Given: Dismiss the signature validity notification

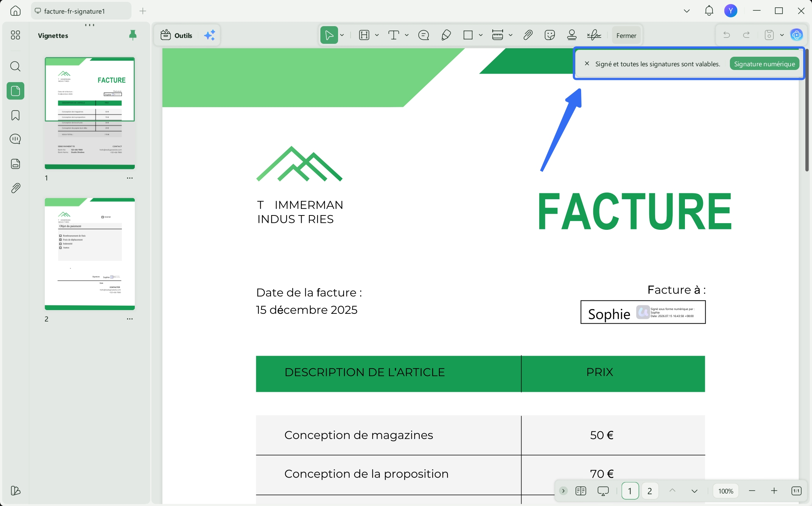Looking at the screenshot, I should [x=587, y=64].
